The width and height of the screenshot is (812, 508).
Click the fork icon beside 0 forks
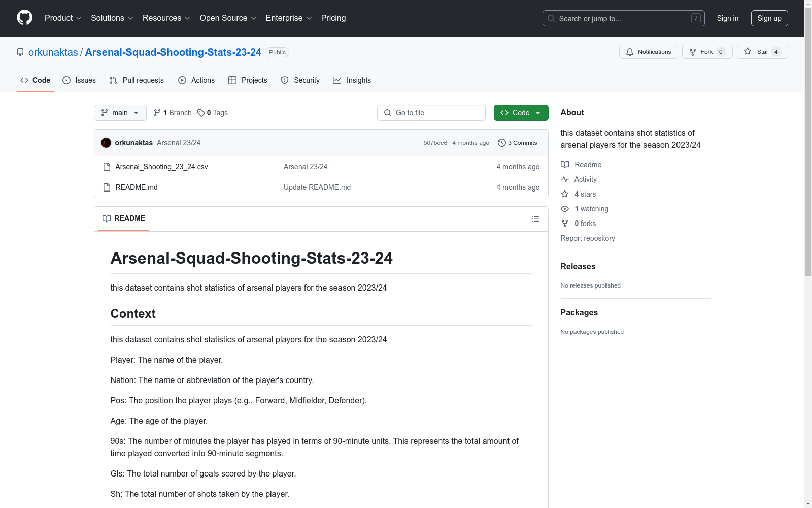pos(565,224)
